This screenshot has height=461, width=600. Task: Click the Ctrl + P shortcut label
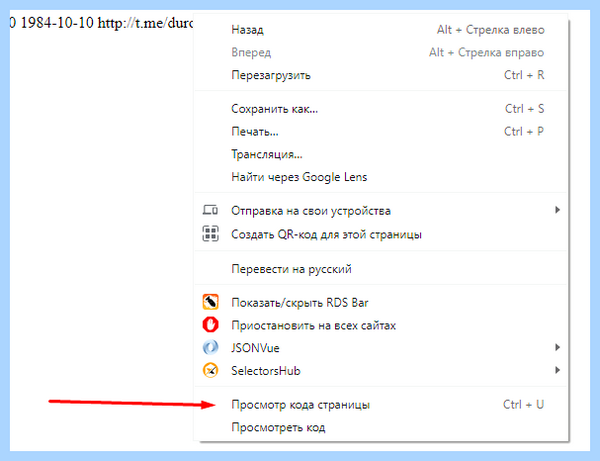(x=524, y=131)
